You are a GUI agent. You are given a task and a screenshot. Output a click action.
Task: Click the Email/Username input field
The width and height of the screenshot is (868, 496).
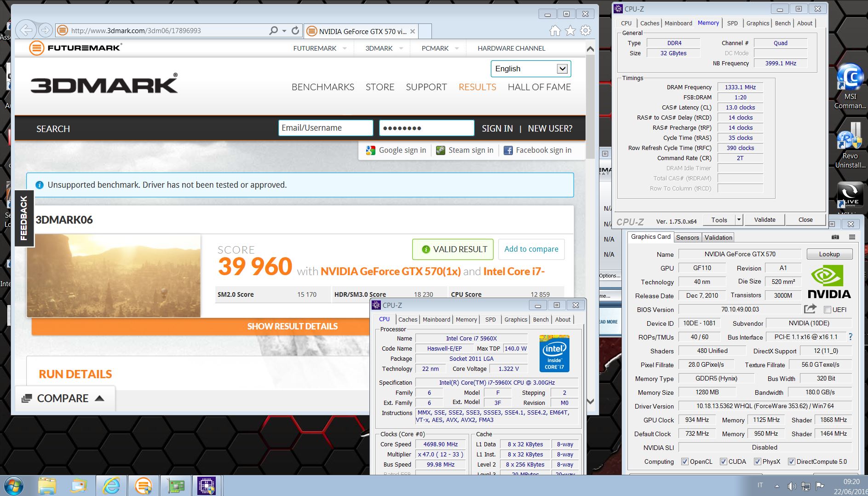(326, 128)
